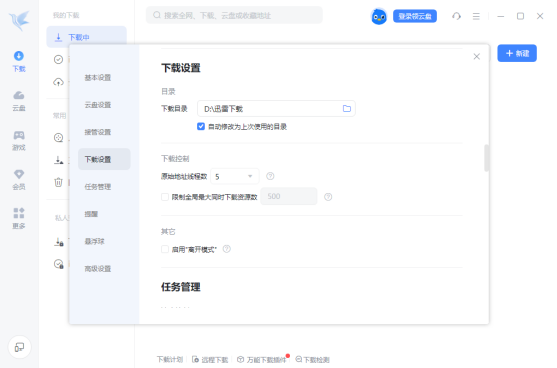Screen dimensions: 557x368
Task: Open the hamburger main menu
Action: [x=476, y=16]
